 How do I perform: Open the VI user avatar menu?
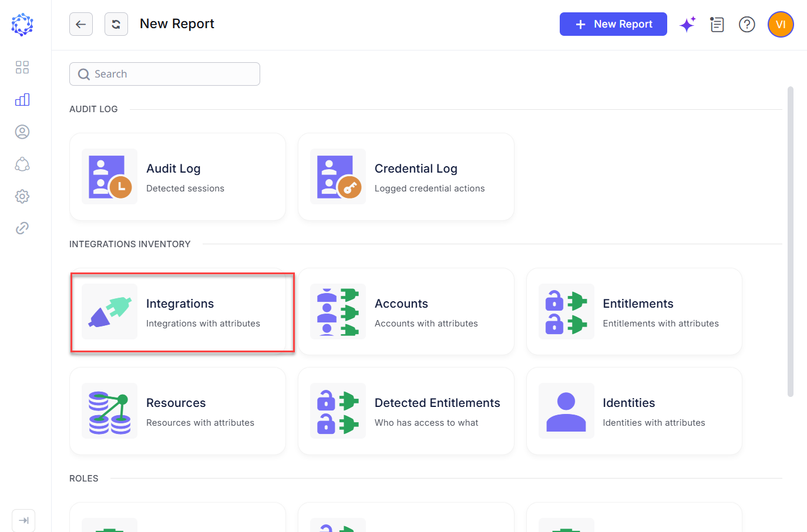pyautogui.click(x=781, y=24)
